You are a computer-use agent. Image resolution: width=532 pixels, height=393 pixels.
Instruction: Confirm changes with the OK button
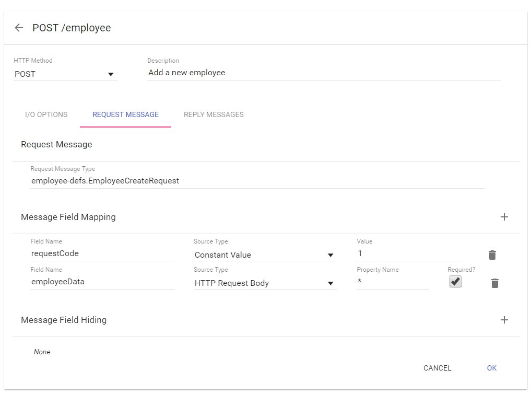(x=491, y=368)
